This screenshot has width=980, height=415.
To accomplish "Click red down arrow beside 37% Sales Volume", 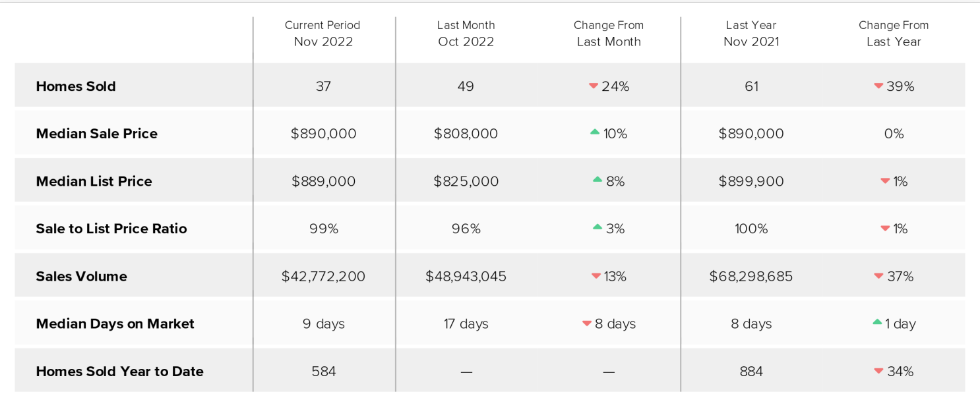I will click(878, 276).
